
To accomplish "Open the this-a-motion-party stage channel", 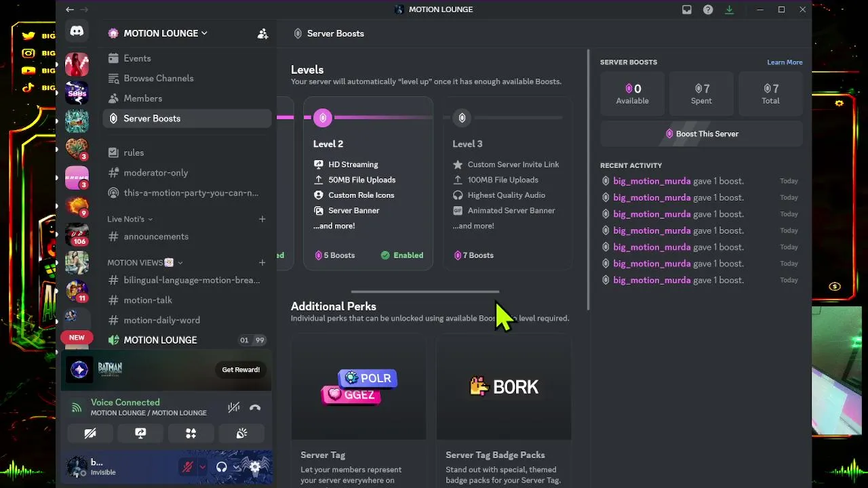I will (187, 192).
